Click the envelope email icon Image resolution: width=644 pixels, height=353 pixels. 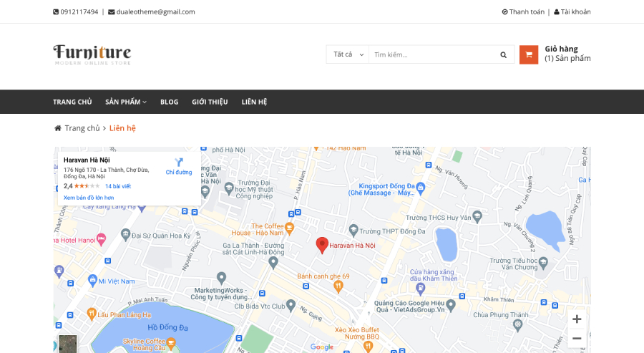(112, 12)
